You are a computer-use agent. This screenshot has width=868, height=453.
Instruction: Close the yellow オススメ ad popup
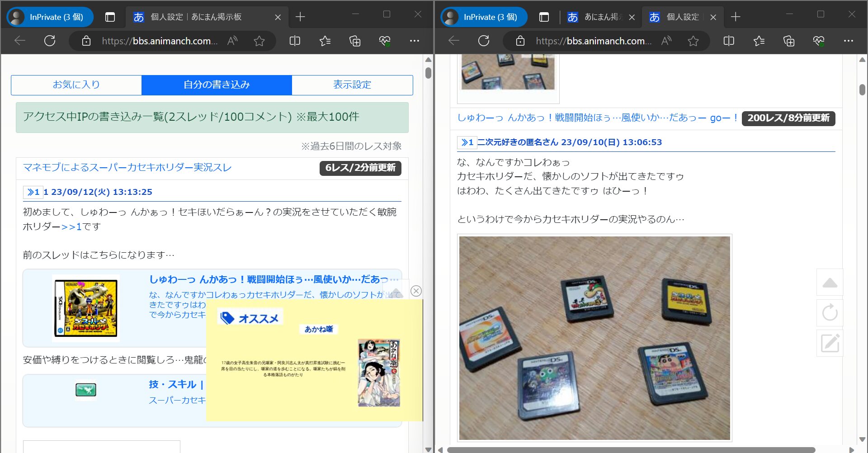tap(416, 291)
